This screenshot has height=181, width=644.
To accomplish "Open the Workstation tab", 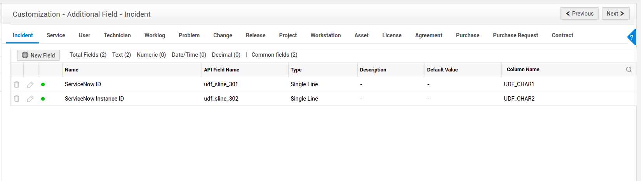I will pyautogui.click(x=325, y=35).
